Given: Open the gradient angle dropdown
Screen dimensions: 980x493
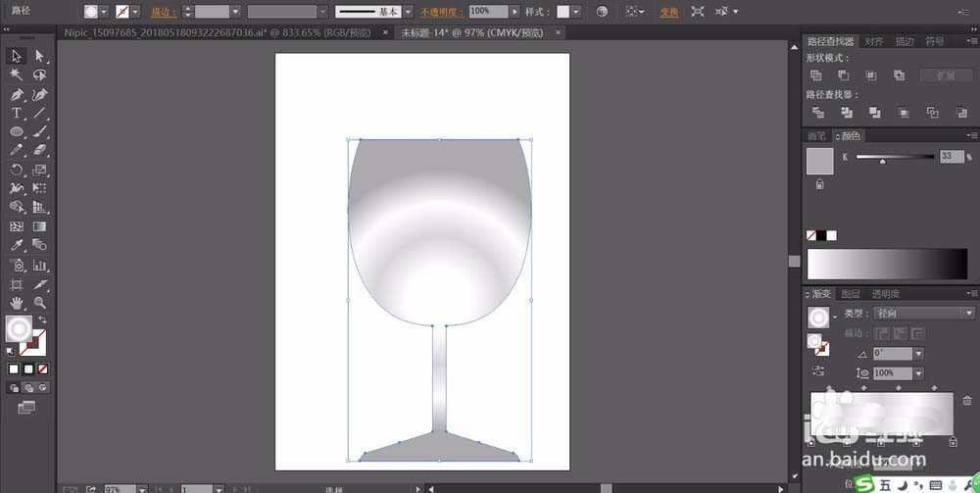Looking at the screenshot, I should click(x=918, y=354).
